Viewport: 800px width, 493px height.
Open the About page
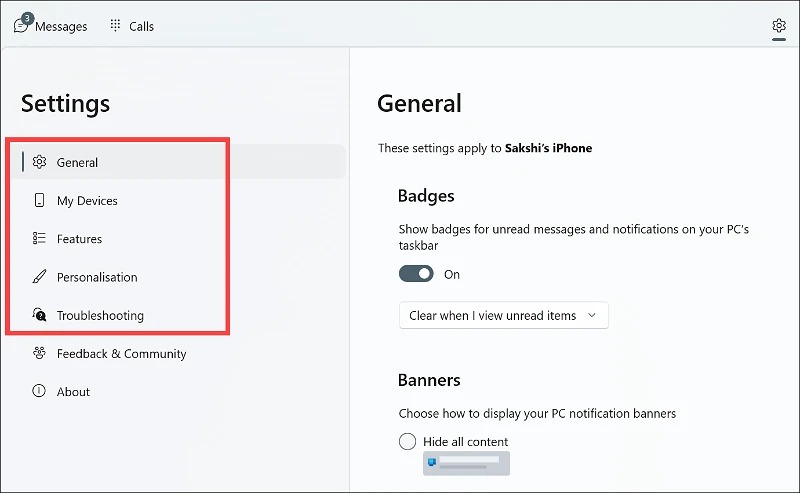pyautogui.click(x=178, y=391)
